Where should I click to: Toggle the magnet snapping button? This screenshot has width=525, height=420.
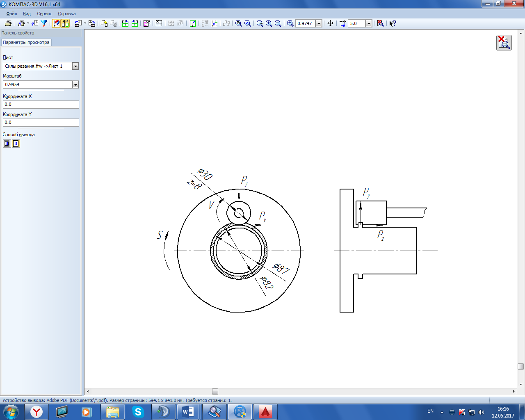57,23
